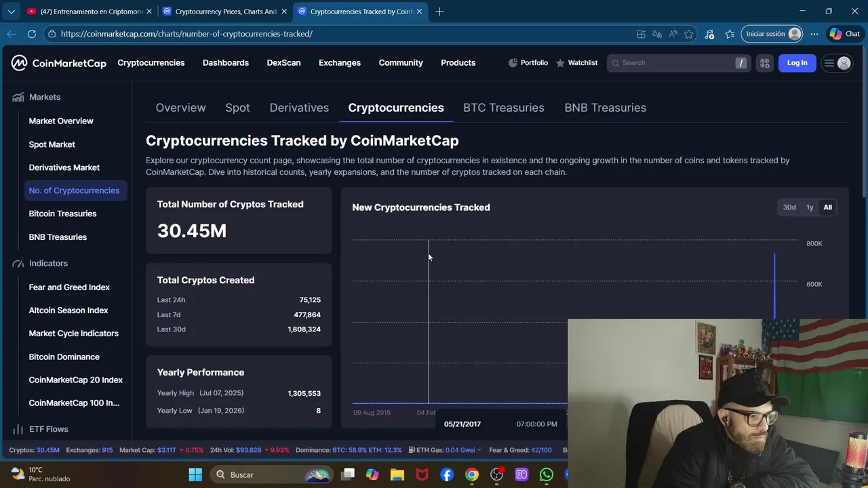
Task: Click the Markets section icon in sidebar
Action: point(18,97)
